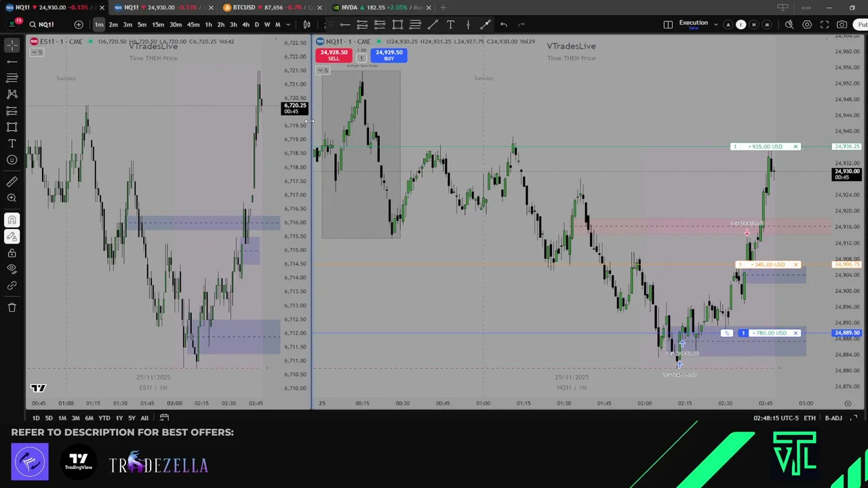Select the horizontal line drawing tool in top toolbar
The height and width of the screenshot is (488, 868).
(x=344, y=25)
